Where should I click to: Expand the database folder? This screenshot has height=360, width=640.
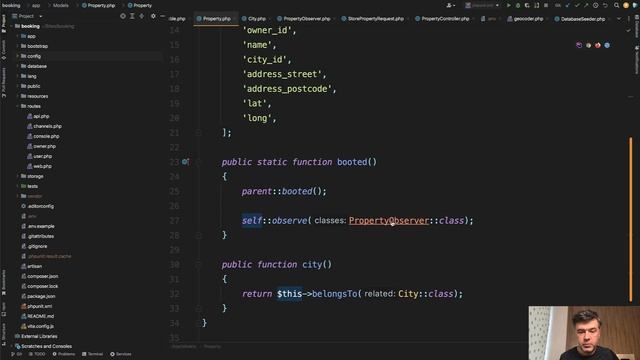pyautogui.click(x=17, y=66)
